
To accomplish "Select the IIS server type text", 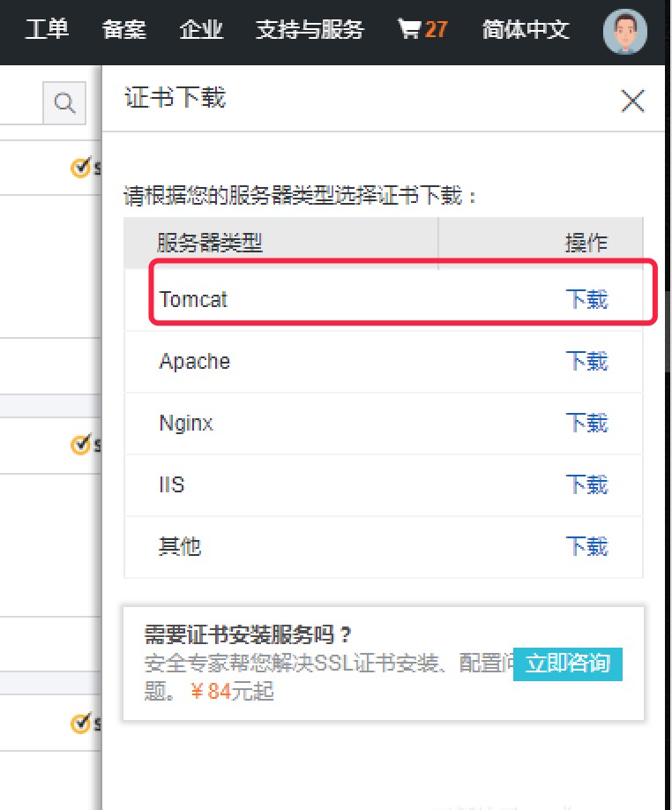I will 171,484.
